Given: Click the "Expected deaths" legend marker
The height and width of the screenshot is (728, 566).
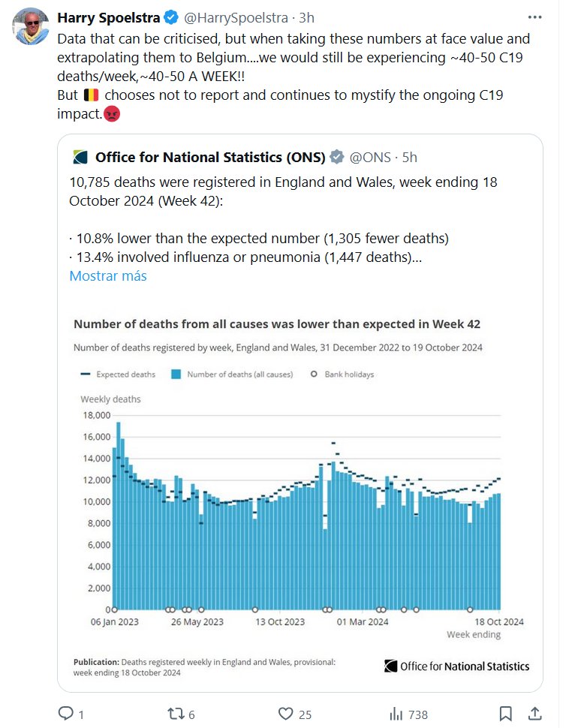Looking at the screenshot, I should 86,374.
